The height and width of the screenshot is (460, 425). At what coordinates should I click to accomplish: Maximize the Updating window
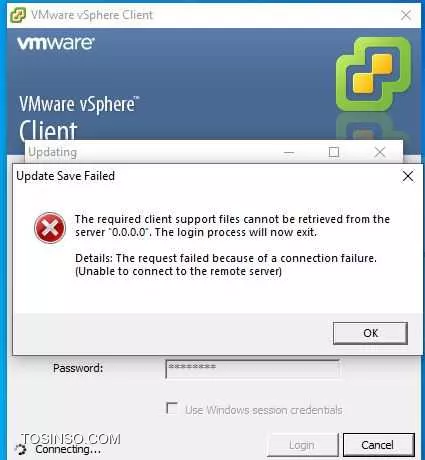[334, 152]
